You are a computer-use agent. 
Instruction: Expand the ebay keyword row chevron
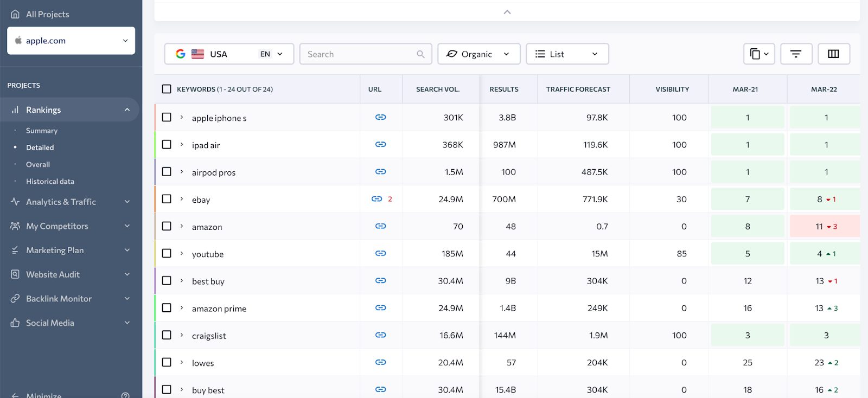click(x=182, y=199)
